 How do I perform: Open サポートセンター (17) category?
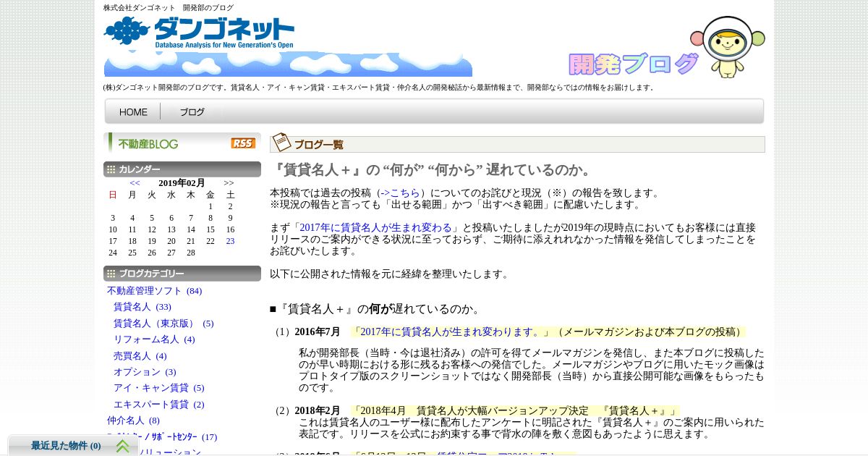click(x=162, y=437)
